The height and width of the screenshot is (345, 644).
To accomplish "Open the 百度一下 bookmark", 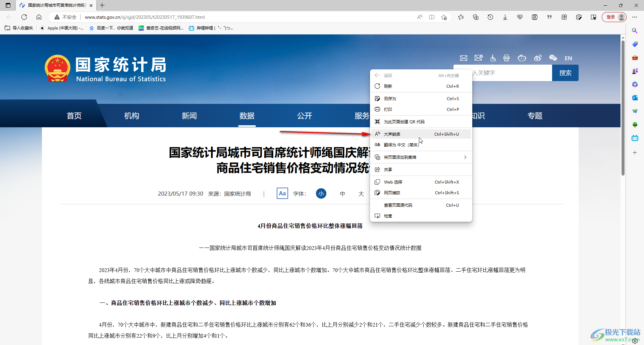I will tap(111, 28).
